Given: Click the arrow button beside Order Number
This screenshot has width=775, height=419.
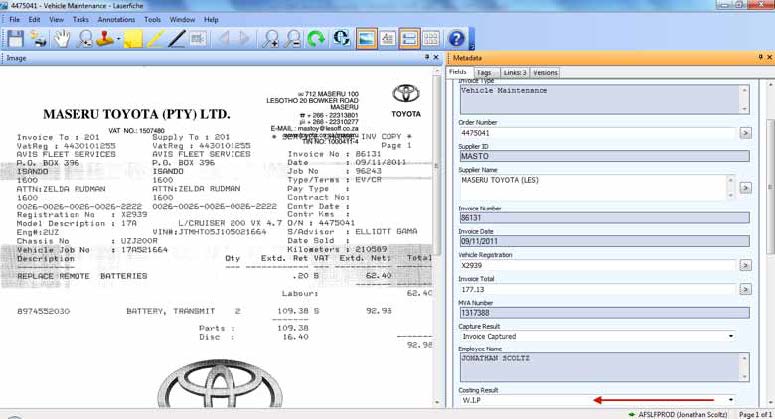Looking at the screenshot, I should (745, 133).
